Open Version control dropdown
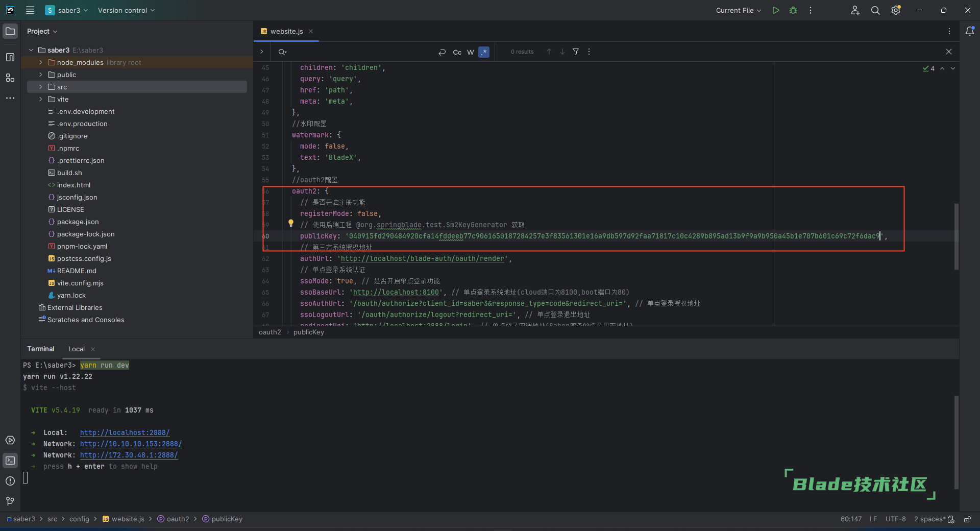This screenshot has width=980, height=531. [x=127, y=10]
